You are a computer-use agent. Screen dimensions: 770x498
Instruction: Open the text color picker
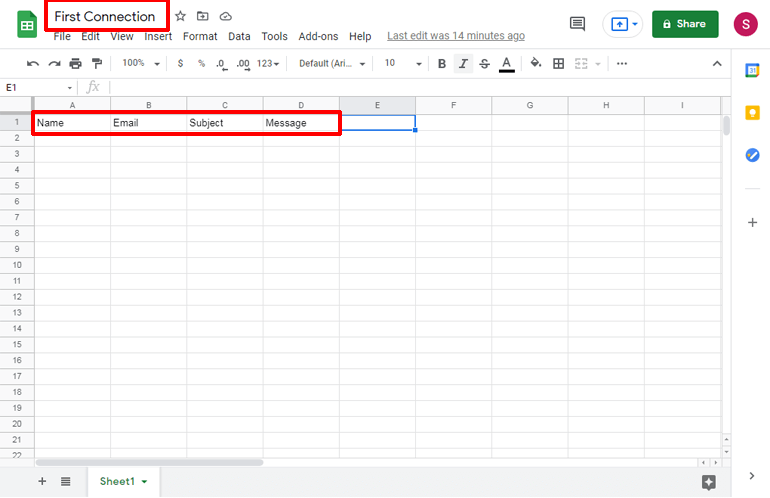(506, 64)
